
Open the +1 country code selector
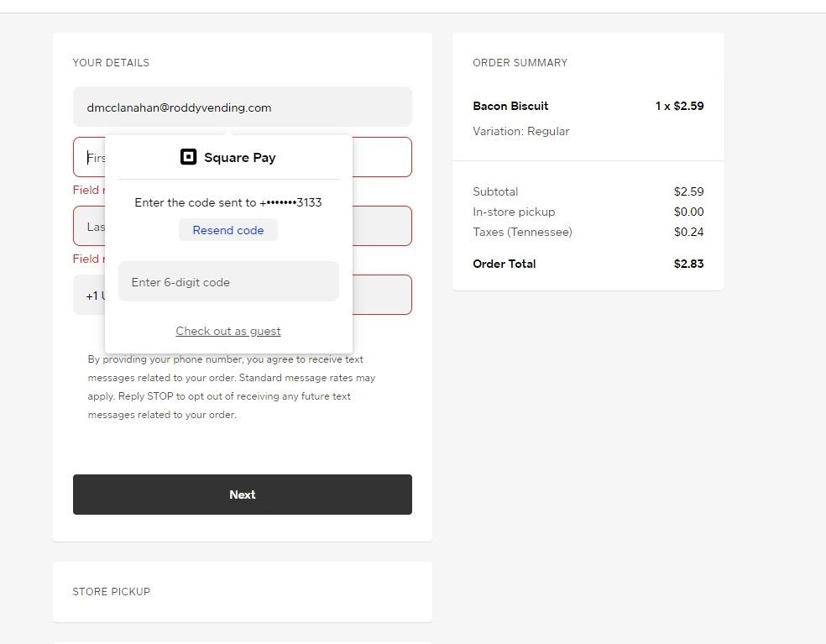pyautogui.click(x=91, y=296)
